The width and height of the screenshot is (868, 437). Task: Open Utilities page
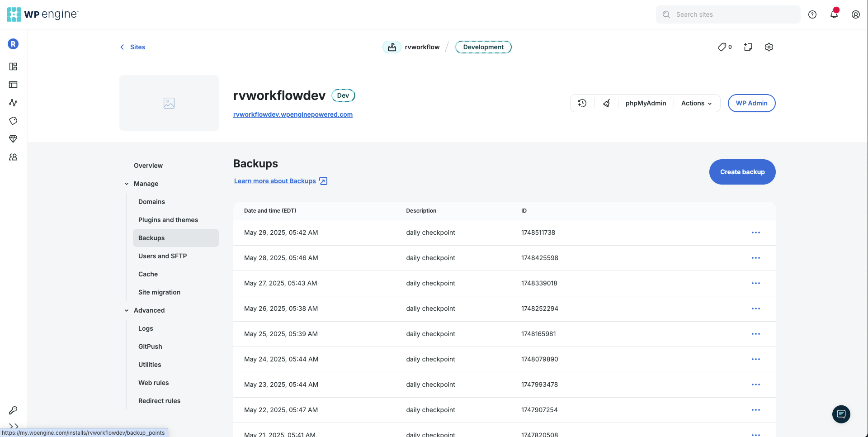point(150,365)
